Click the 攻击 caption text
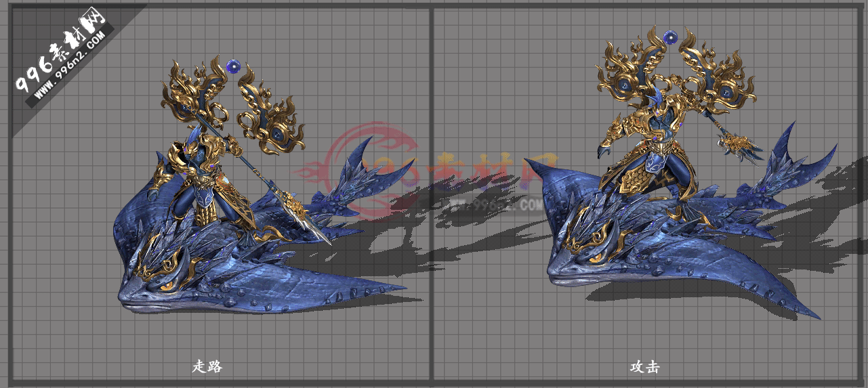Viewport: 868px width, 388px height. pyautogui.click(x=644, y=367)
